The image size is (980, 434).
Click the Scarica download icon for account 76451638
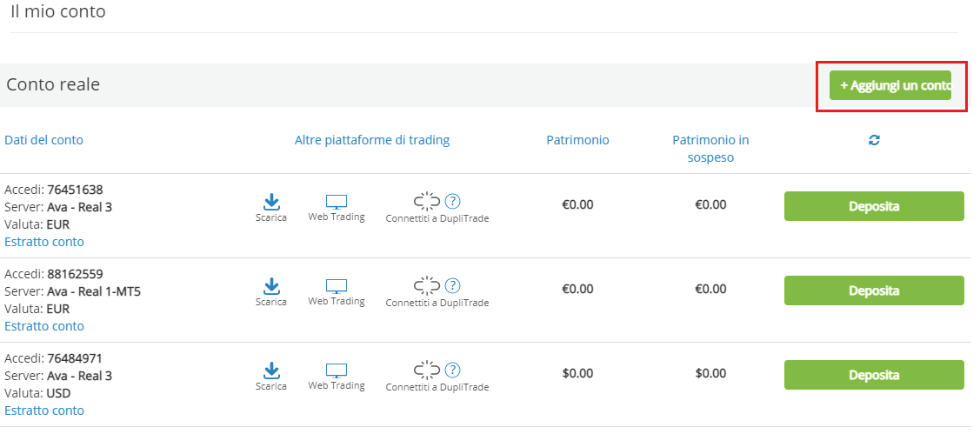tap(271, 202)
